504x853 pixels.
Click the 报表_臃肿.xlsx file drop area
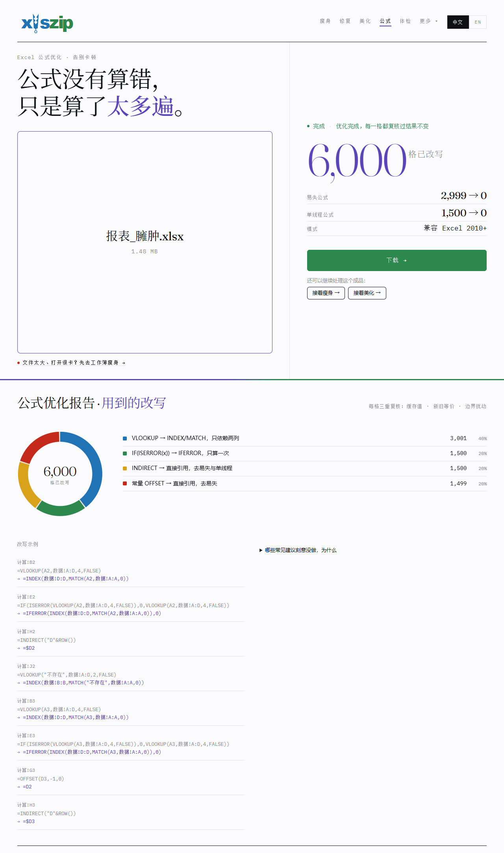point(145,242)
